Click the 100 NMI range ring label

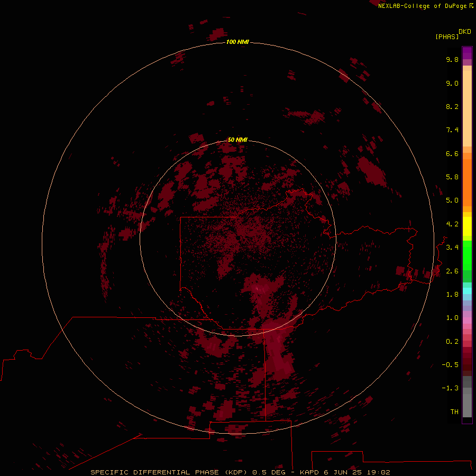237,42
